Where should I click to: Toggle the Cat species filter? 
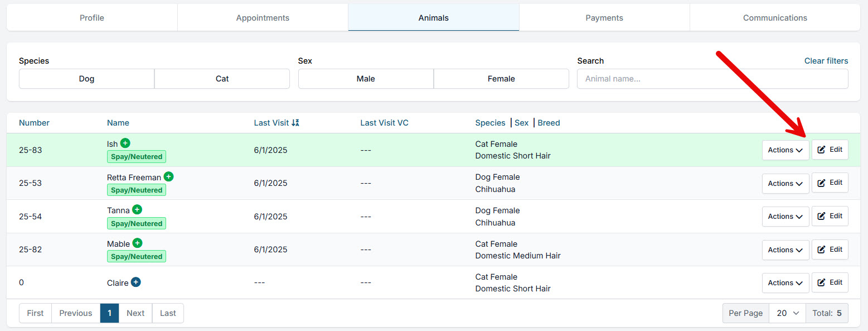(x=222, y=79)
